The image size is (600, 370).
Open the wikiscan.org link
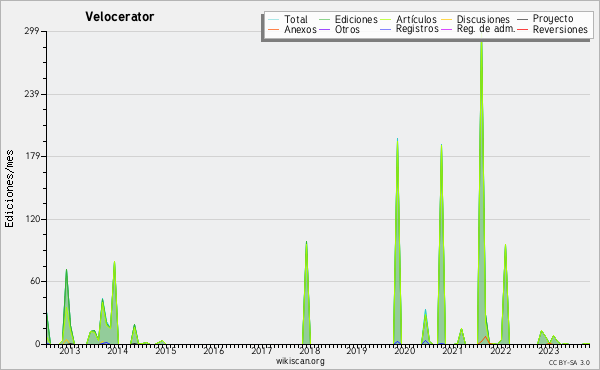[300, 361]
